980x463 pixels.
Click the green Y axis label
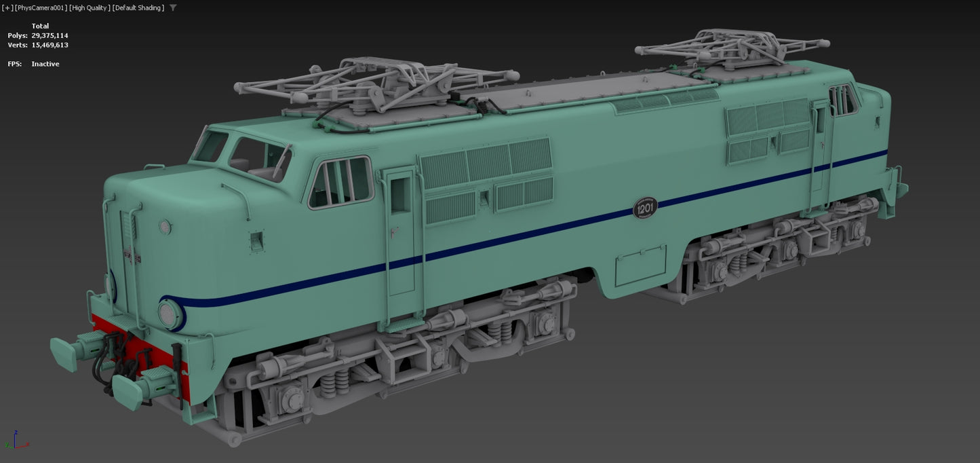click(x=7, y=445)
